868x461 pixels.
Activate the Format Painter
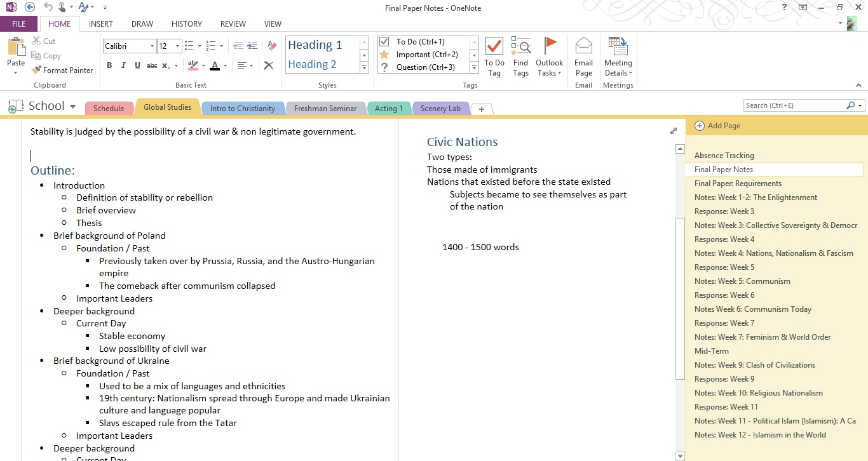click(x=62, y=70)
